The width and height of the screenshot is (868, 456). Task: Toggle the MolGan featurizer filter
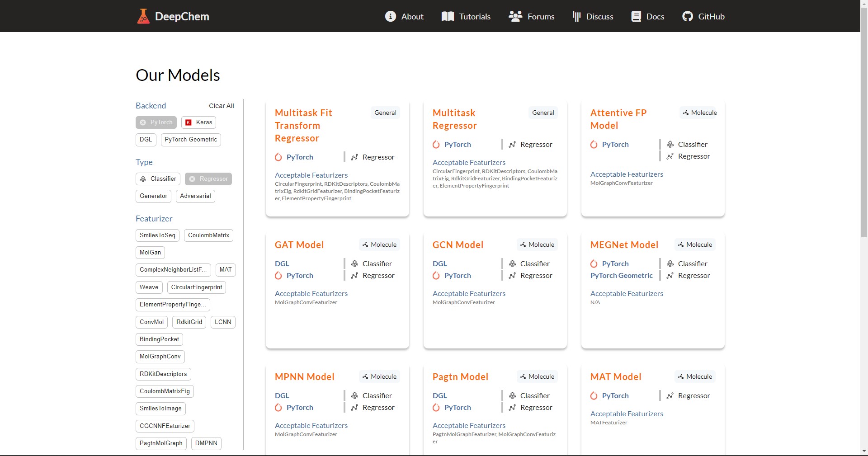pos(150,253)
